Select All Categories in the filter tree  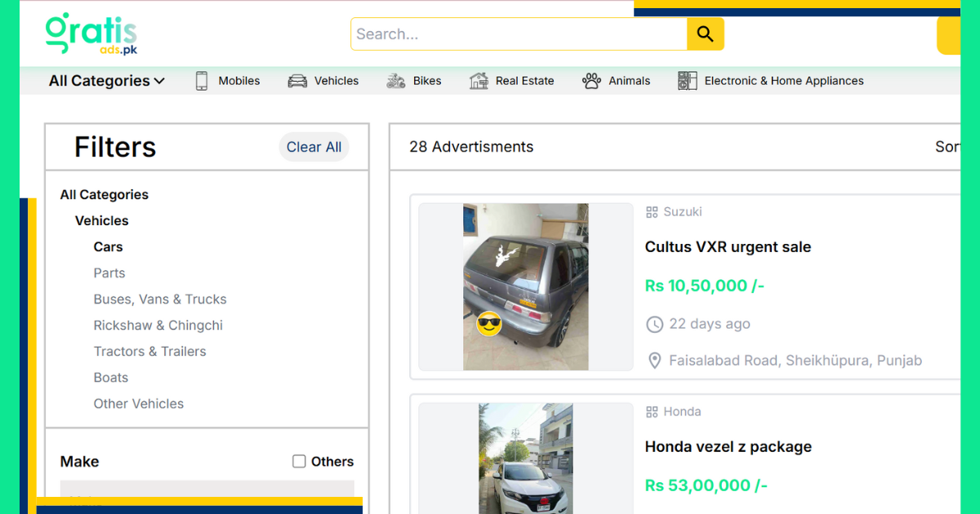(105, 195)
